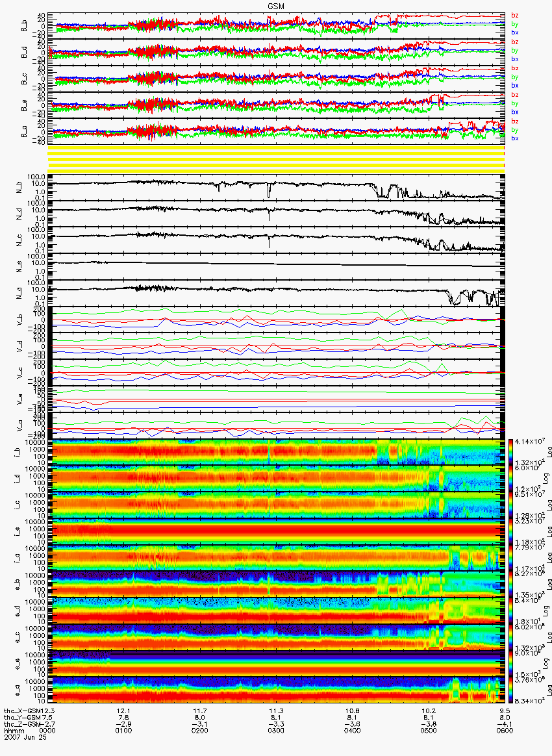Click the red bz legend beside B_d
Viewport: 552px width, 756px height.
click(x=514, y=42)
